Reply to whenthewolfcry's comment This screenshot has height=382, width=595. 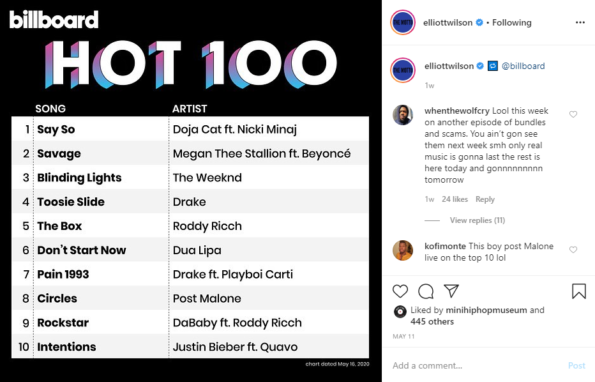point(485,199)
